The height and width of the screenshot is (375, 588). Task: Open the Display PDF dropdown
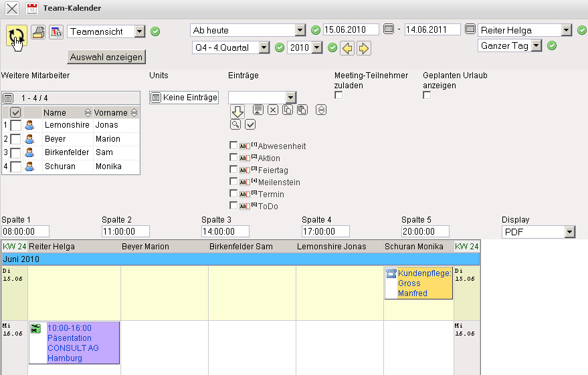(x=569, y=232)
